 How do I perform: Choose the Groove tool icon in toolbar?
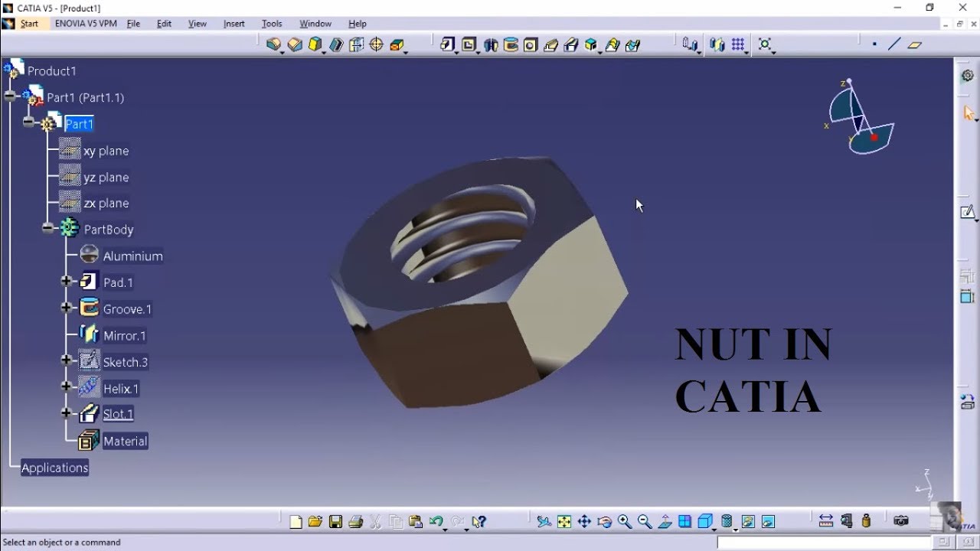pos(511,45)
